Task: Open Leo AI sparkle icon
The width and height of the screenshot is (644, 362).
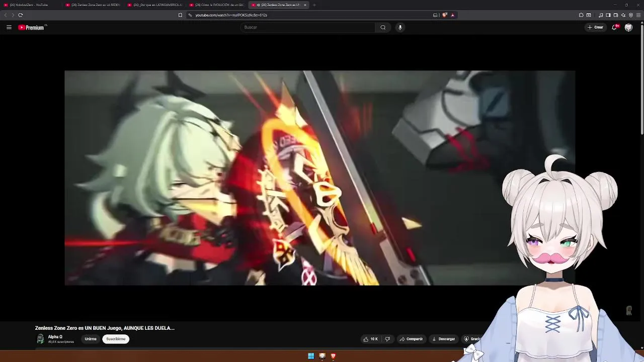Action: pyautogui.click(x=623, y=15)
